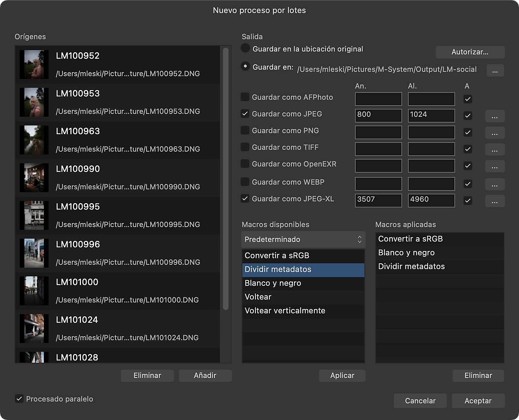Click the JPEG-XL width field showing 3507
Screen dimensions: 519x420
click(x=379, y=201)
